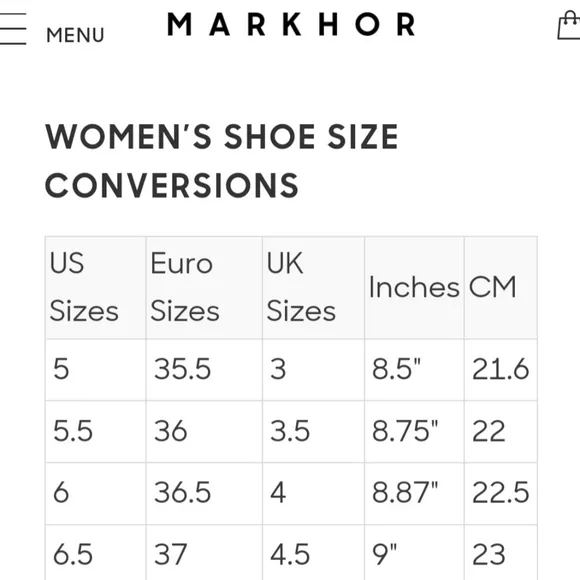Select the Euro size 35.5 cell
The width and height of the screenshot is (580, 580).
204,370
